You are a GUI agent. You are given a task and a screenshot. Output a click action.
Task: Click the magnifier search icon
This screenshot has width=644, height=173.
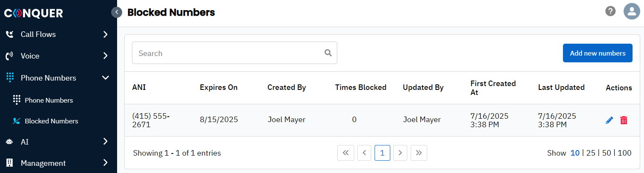pos(328,53)
